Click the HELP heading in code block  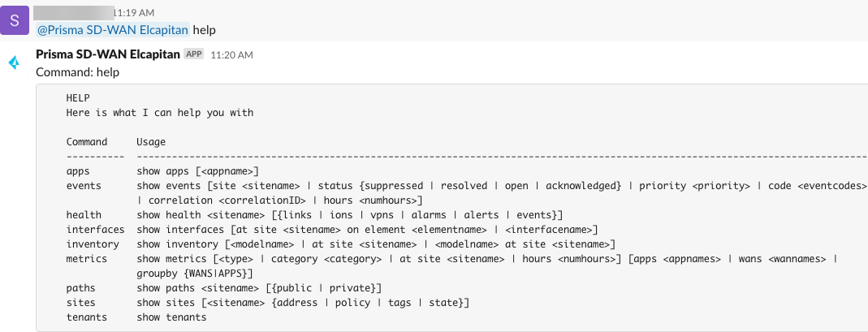click(78, 98)
